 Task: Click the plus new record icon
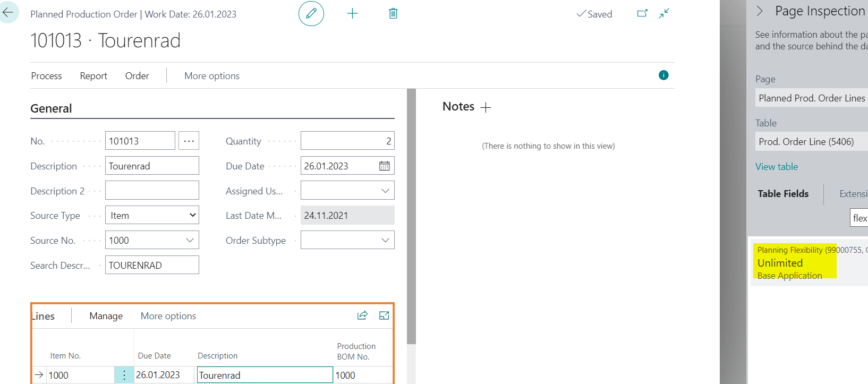[352, 14]
